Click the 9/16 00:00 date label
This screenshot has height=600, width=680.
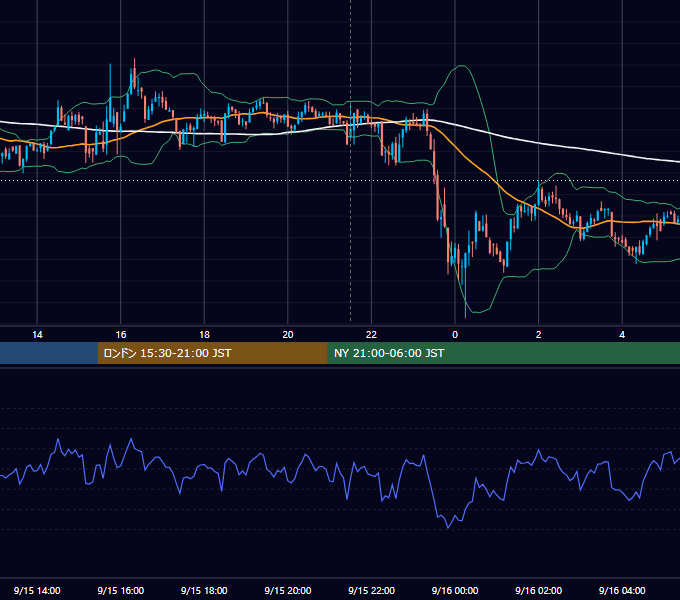455,590
